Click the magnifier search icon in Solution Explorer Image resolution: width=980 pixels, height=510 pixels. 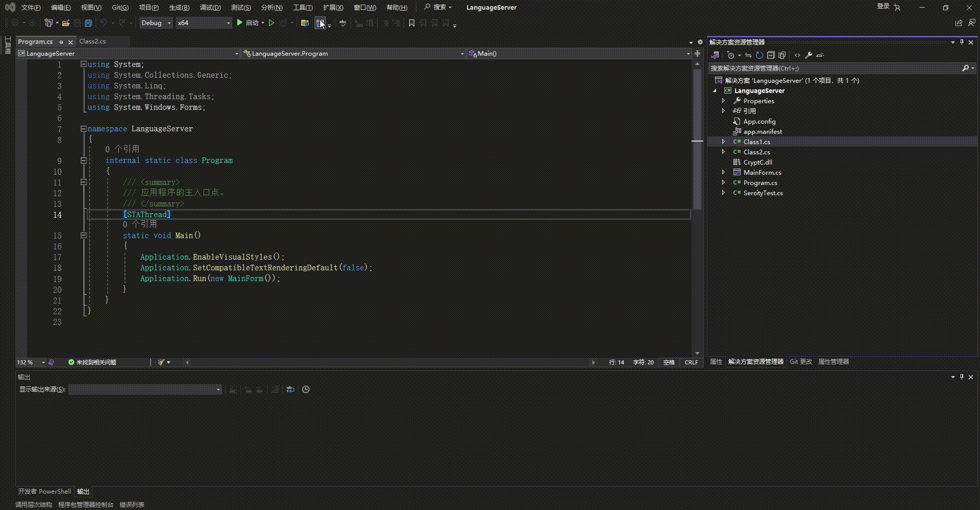[965, 68]
